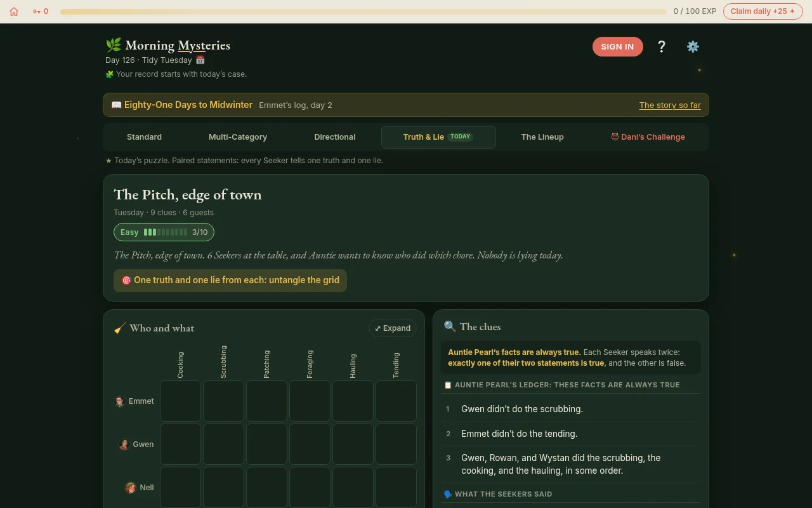
Task: Toggle Gwen's Patching cell
Action: tap(266, 444)
